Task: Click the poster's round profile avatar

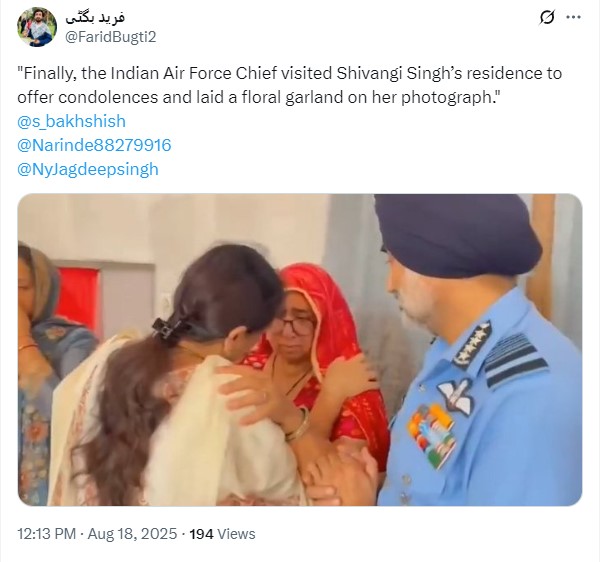Action: pos(37,27)
